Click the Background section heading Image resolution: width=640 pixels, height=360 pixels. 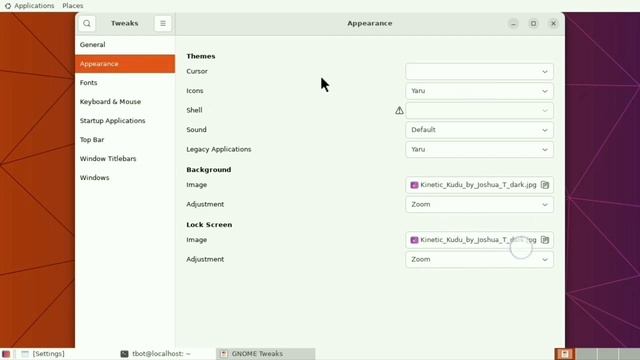coord(209,170)
